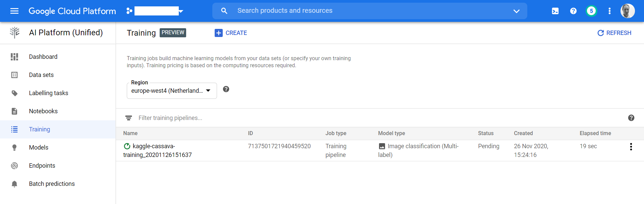Click the Region help icon

pyautogui.click(x=226, y=89)
